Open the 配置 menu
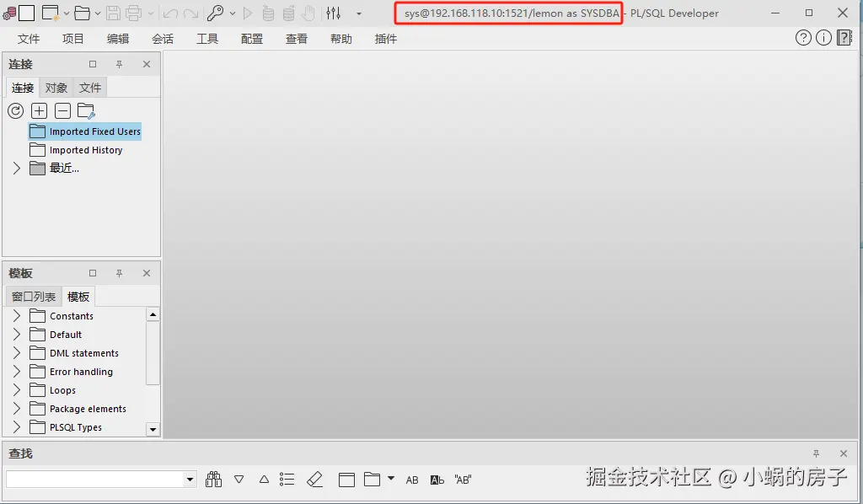The image size is (863, 504). point(251,39)
